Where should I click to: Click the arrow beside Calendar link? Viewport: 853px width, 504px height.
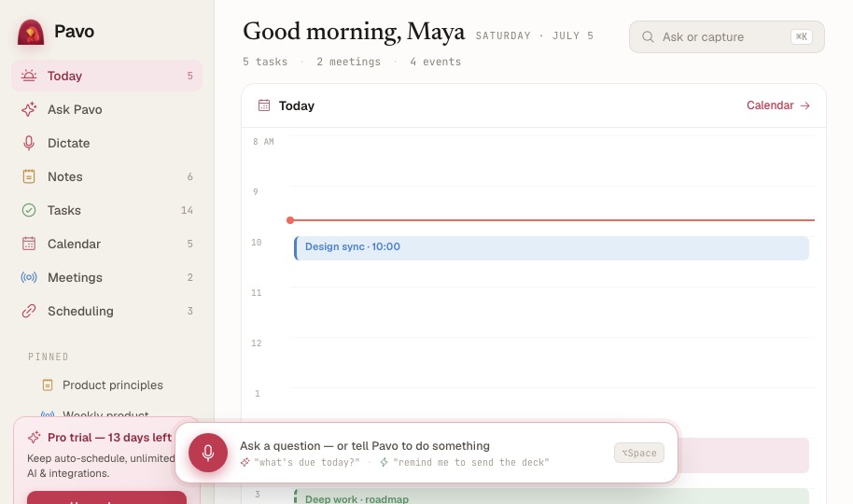(805, 105)
